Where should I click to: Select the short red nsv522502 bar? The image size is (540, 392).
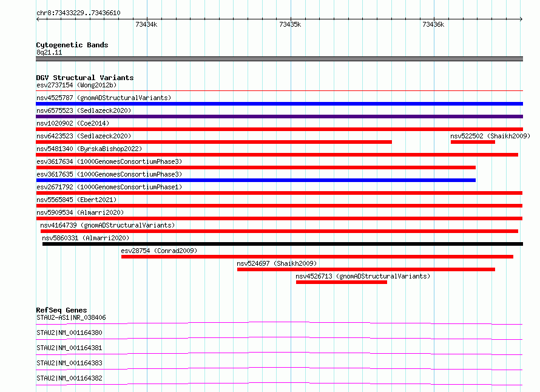click(x=473, y=142)
